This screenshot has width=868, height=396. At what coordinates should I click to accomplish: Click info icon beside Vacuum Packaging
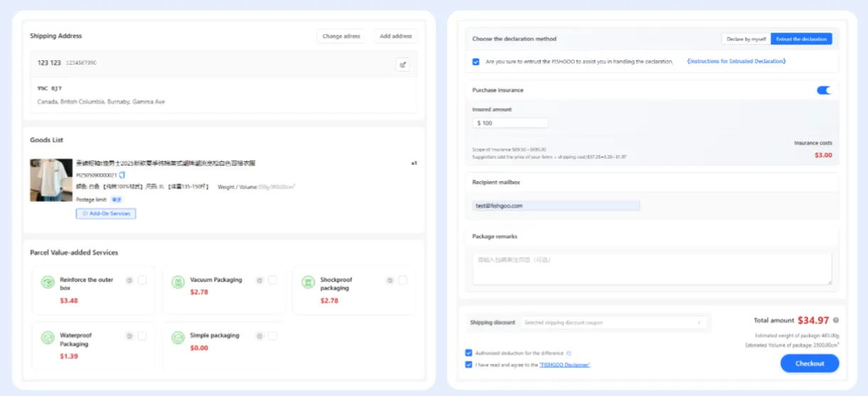click(259, 280)
